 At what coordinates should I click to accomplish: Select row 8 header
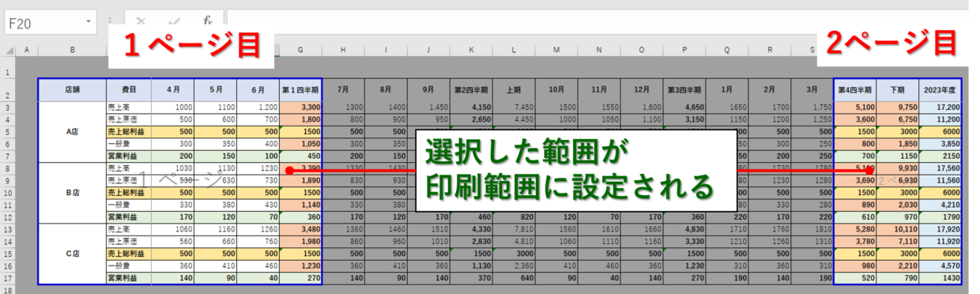coord(8,168)
